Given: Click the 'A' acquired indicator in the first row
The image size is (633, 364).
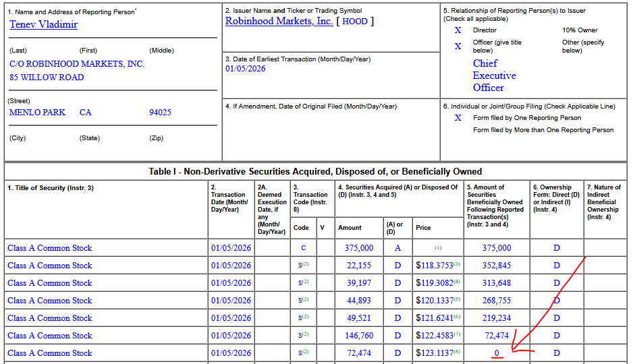Looking at the screenshot, I should 397,248.
